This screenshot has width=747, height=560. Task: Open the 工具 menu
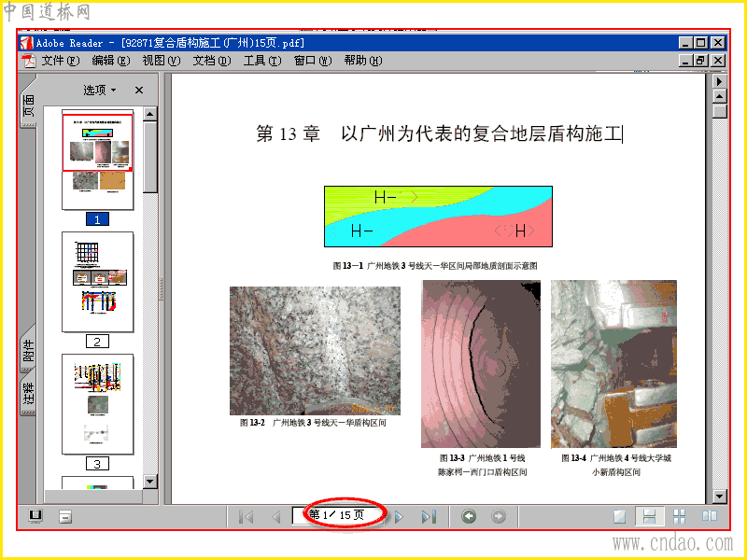[x=262, y=61]
